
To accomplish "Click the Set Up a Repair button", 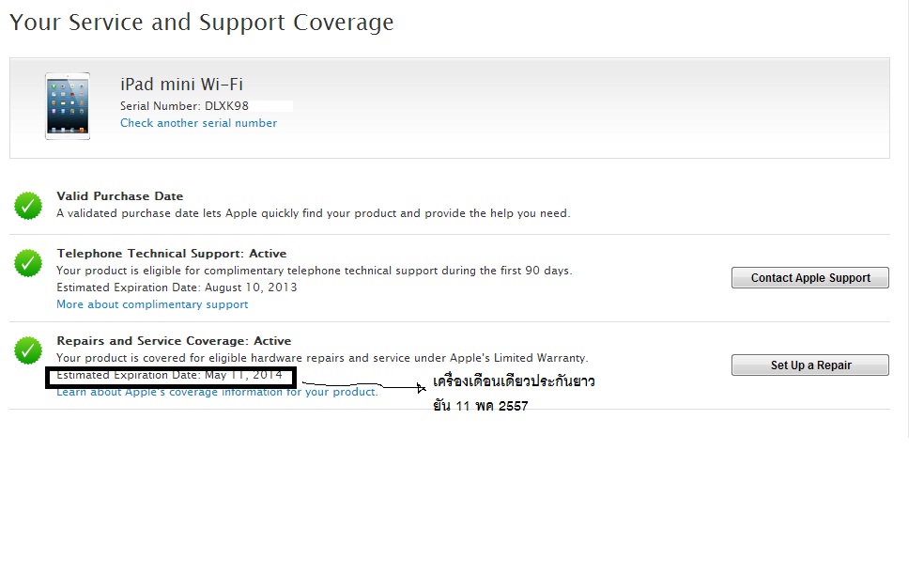I will (x=810, y=365).
